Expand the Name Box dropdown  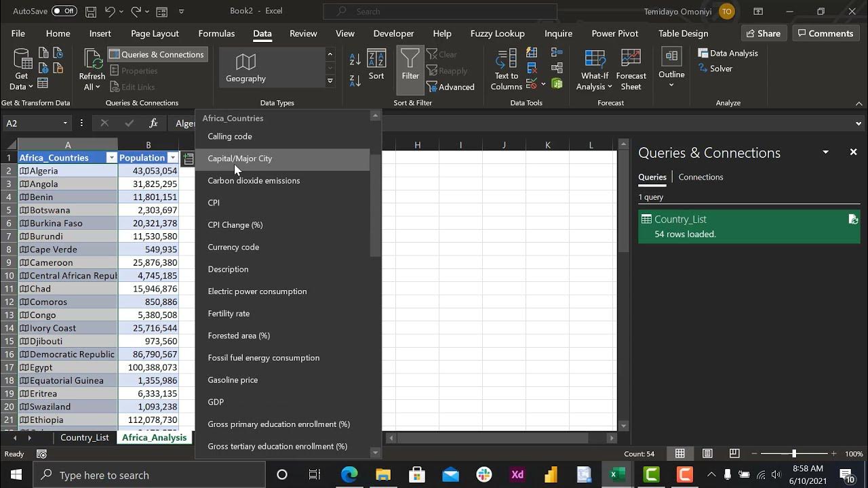coord(65,123)
